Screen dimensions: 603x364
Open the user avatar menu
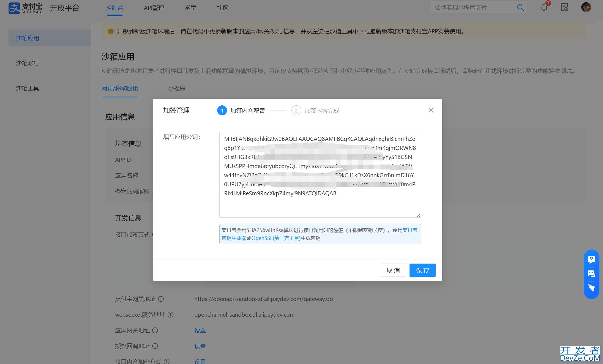point(586,7)
